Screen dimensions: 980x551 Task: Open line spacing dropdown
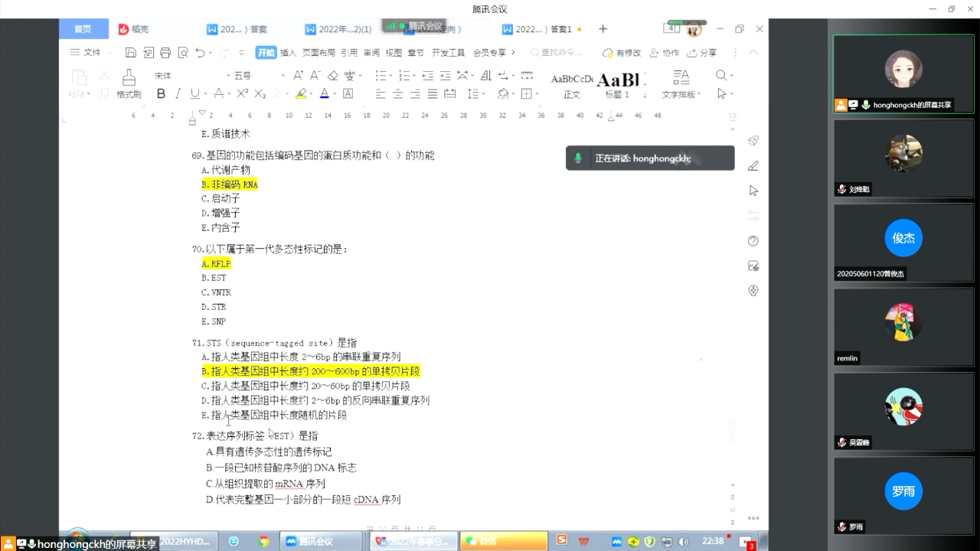point(482,94)
